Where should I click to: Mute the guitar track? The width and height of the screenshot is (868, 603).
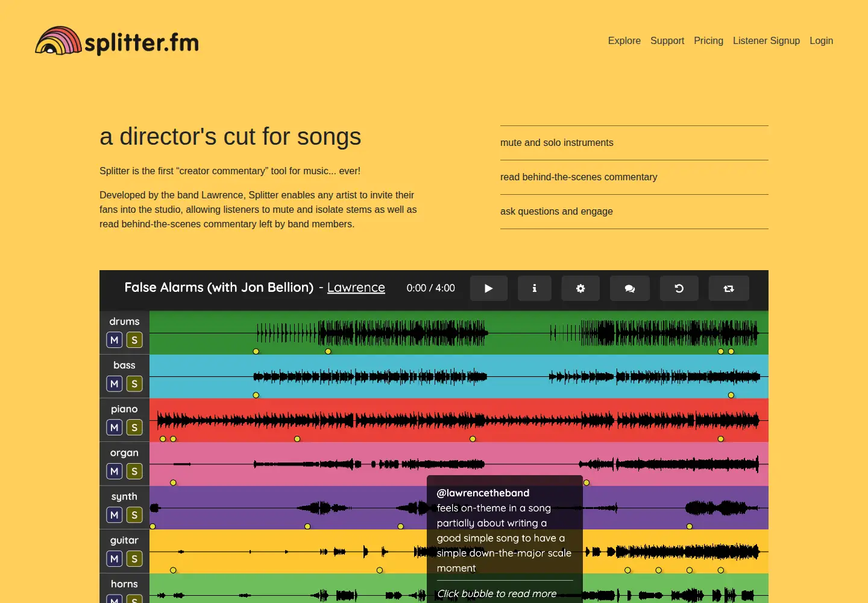point(115,559)
